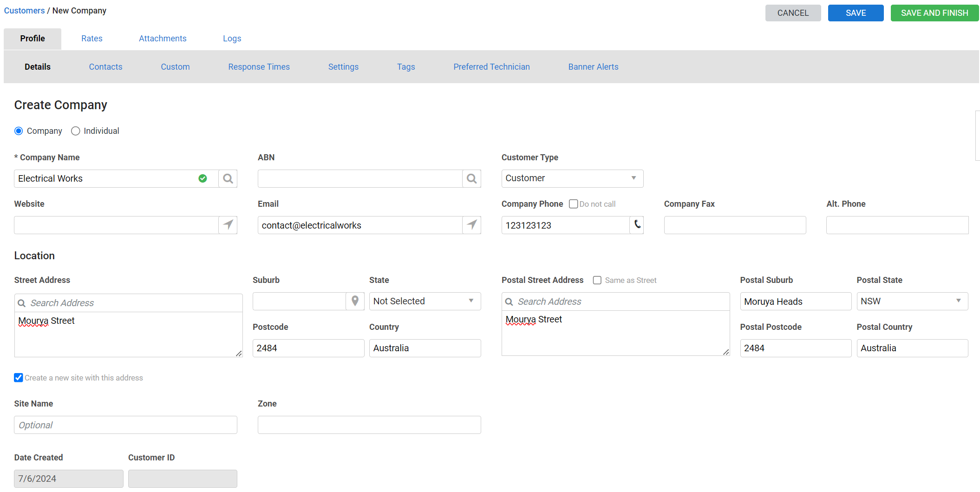Click the Postal Suburb field
Screen dimensions: 980x492
tap(796, 301)
